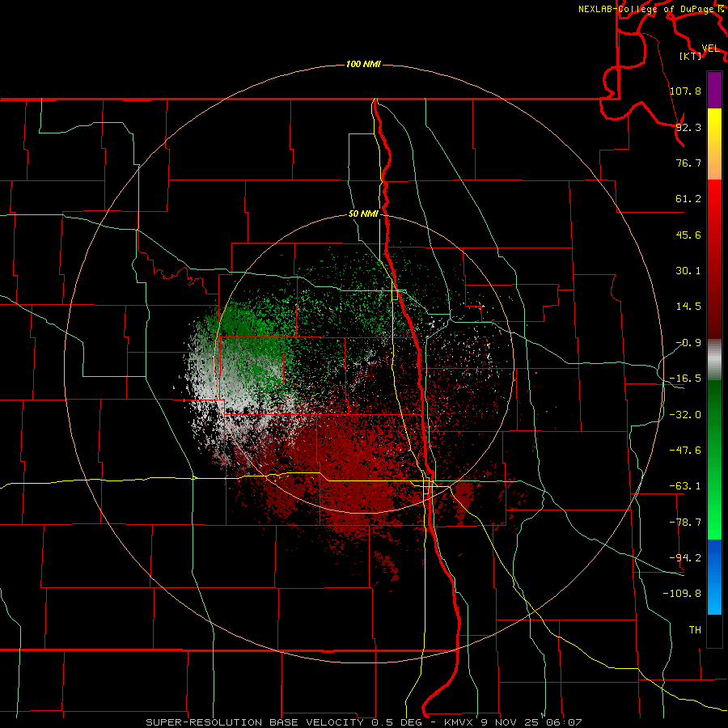
Task: Select the -0.9 velocity scale value
Action: (688, 343)
